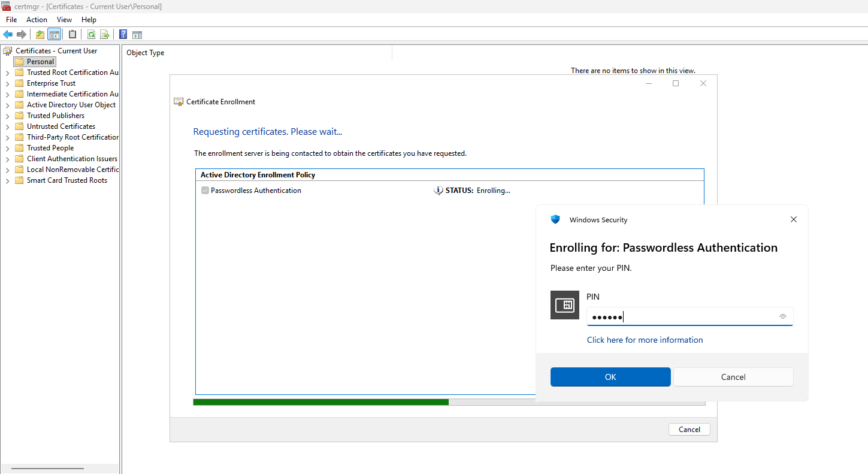Viewport: 868px width, 474px height.
Task: Expand Trusted Root Certification Authorities node
Action: (7, 73)
